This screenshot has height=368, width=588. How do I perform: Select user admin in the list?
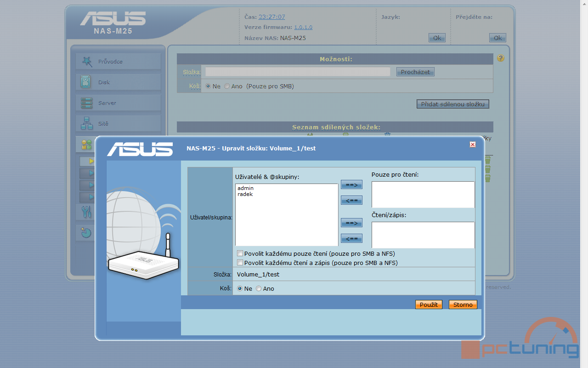coord(245,188)
